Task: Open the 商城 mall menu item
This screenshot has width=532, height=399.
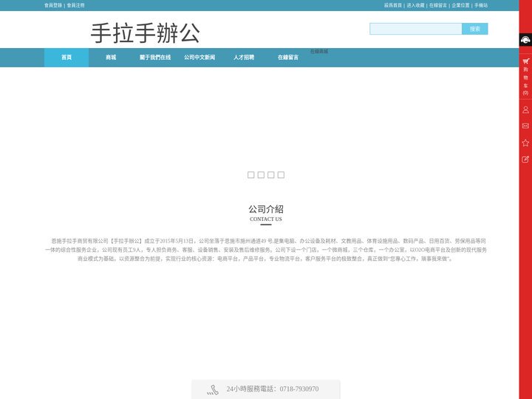Action: 111,58
